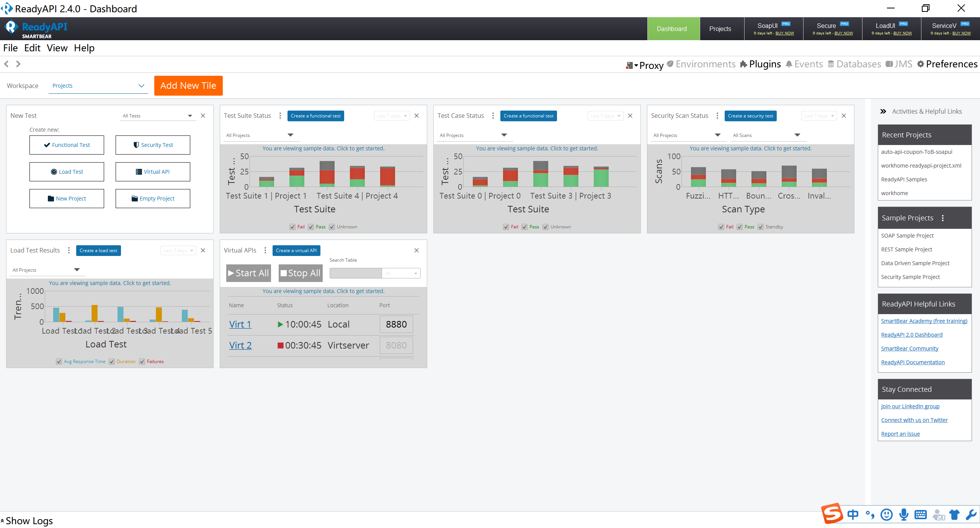Create a new Functional Test
Screen dimensions: 980x528
pyautogui.click(x=67, y=145)
